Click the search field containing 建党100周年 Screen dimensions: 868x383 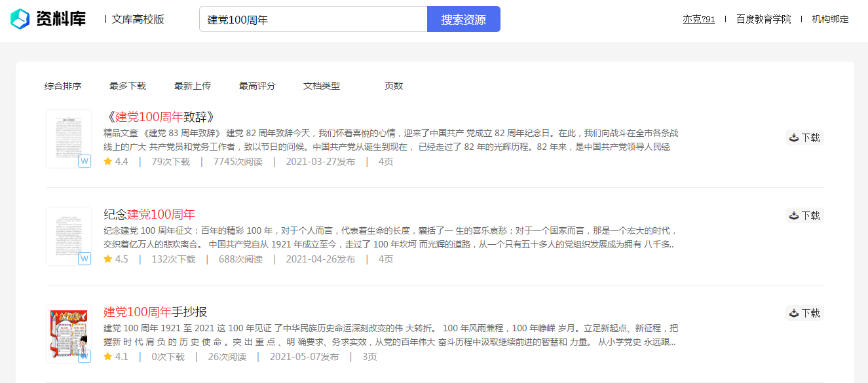[313, 19]
